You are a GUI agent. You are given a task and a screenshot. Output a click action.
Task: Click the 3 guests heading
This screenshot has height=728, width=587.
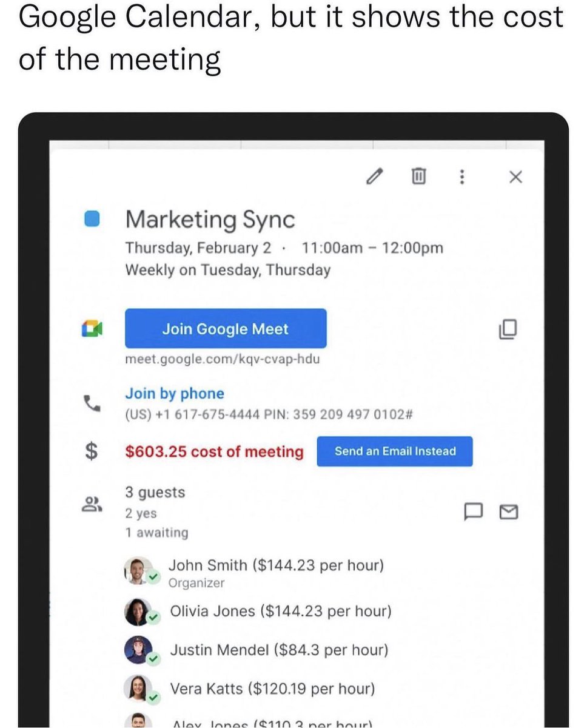click(155, 493)
